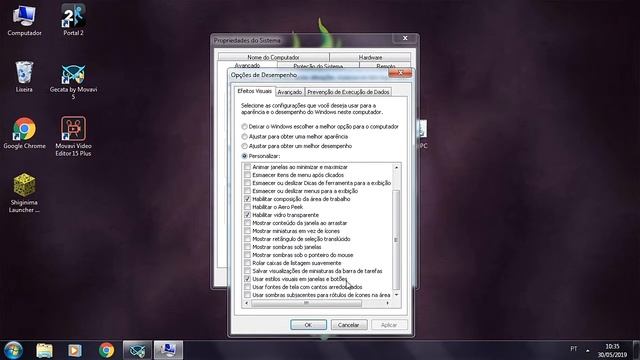Switch to Gecata taskbar window

point(137,350)
